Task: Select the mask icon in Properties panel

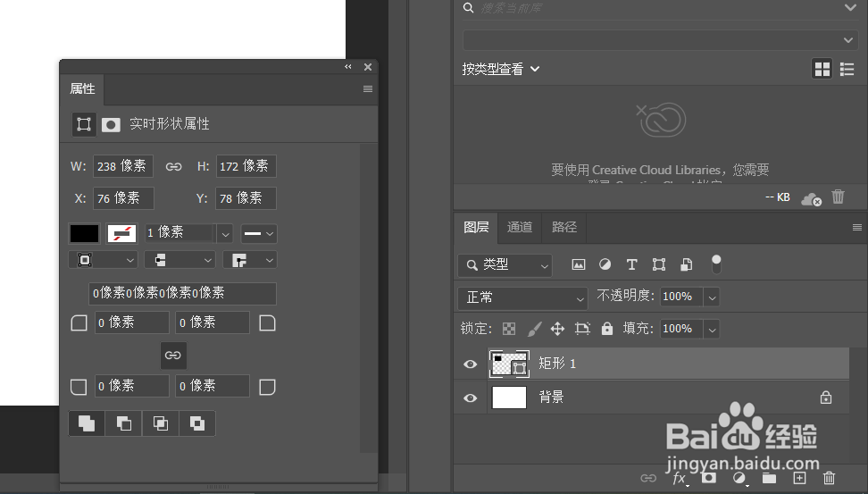Action: coord(111,124)
